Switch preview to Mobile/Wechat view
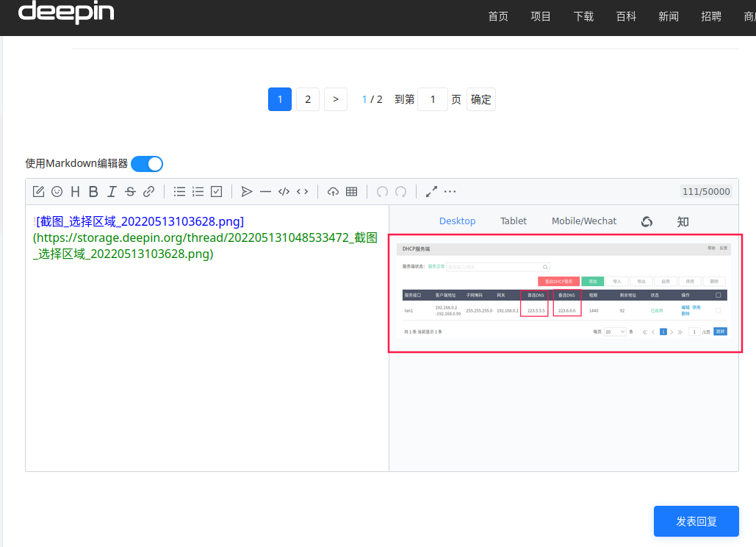This screenshot has width=756, height=547. click(583, 221)
